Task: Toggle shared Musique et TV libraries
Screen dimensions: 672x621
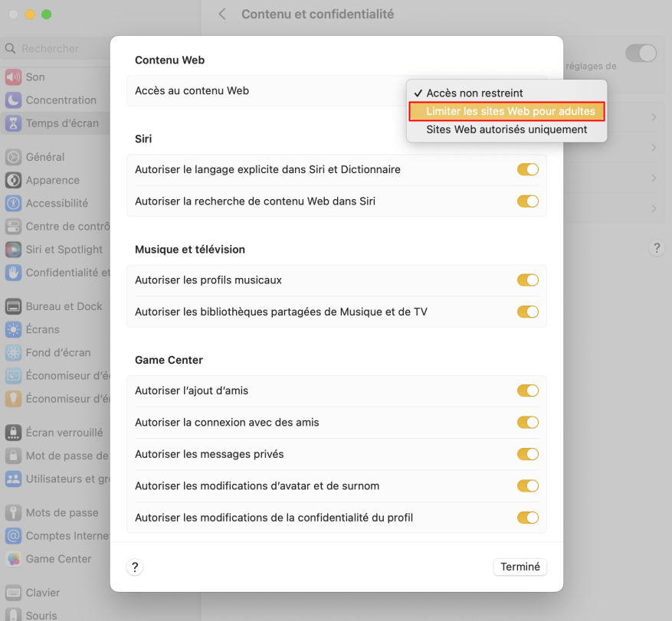Action: pos(528,312)
